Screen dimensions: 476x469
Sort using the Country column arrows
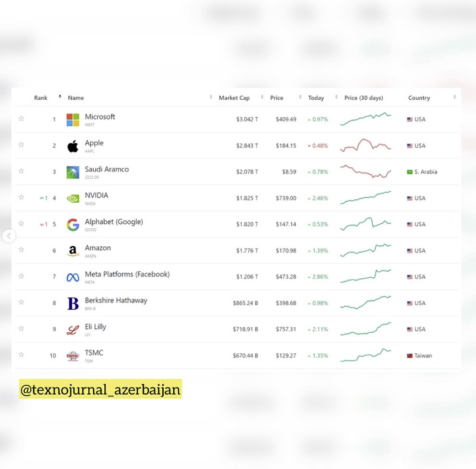coord(454,98)
